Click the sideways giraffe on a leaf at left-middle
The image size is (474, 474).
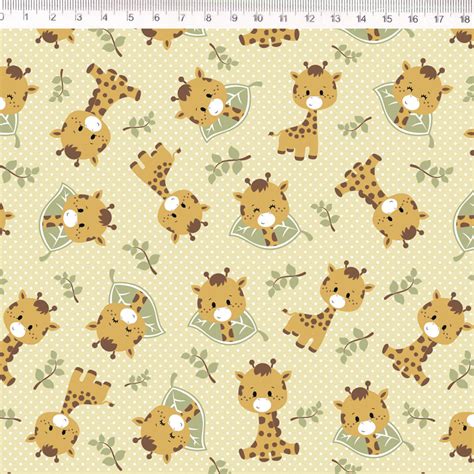pos(77,219)
